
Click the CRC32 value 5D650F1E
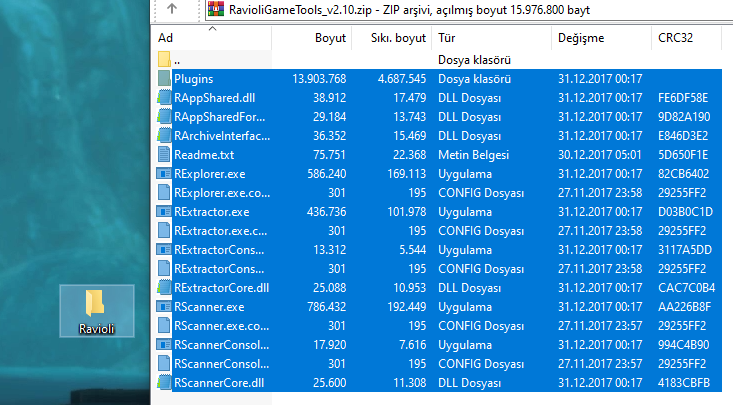[x=683, y=155]
